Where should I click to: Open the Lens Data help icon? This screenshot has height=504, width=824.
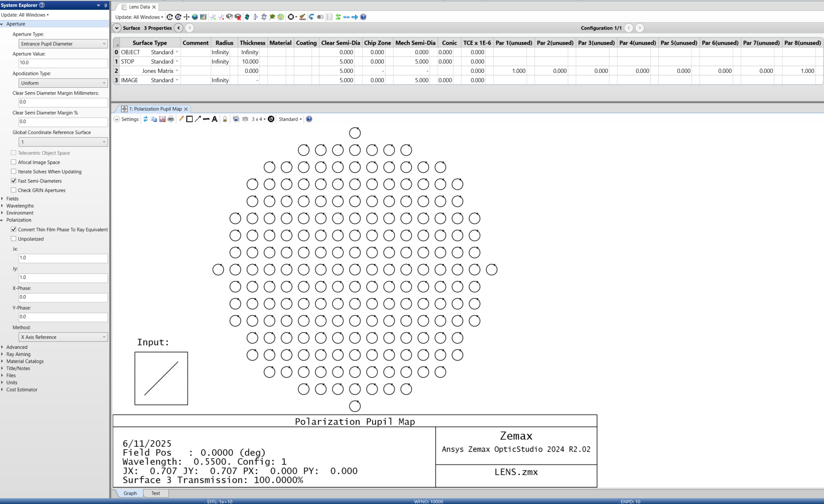click(x=363, y=17)
